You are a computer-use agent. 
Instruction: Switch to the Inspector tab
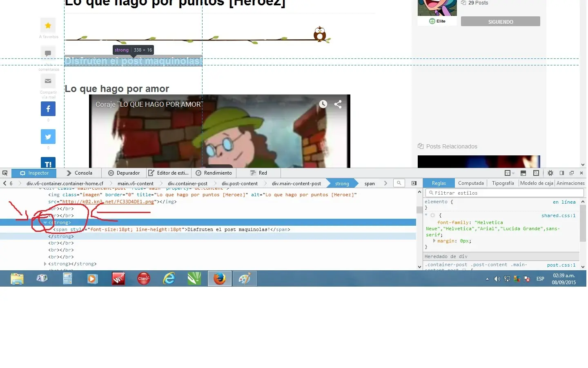[34, 173]
